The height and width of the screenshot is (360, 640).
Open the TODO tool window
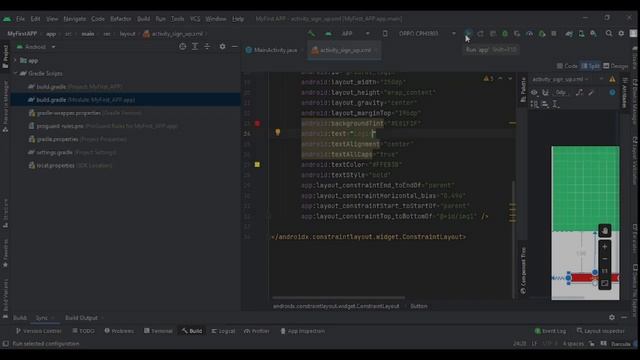pyautogui.click(x=84, y=331)
